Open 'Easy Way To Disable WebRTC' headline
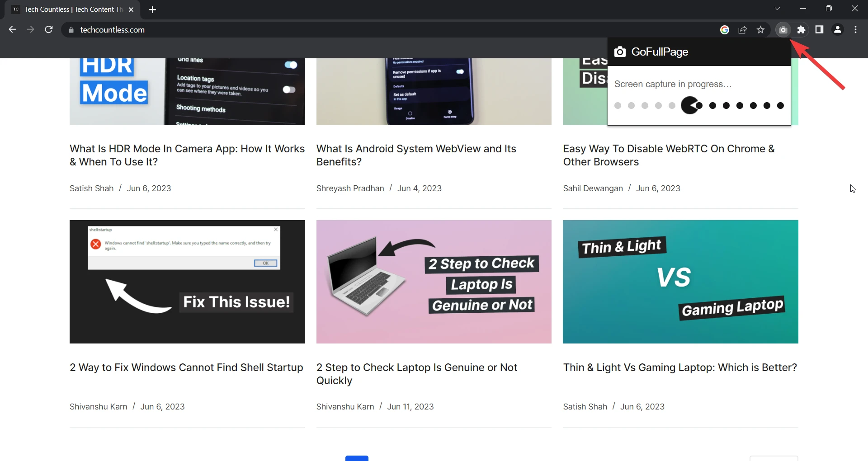The height and width of the screenshot is (461, 868). [x=669, y=155]
